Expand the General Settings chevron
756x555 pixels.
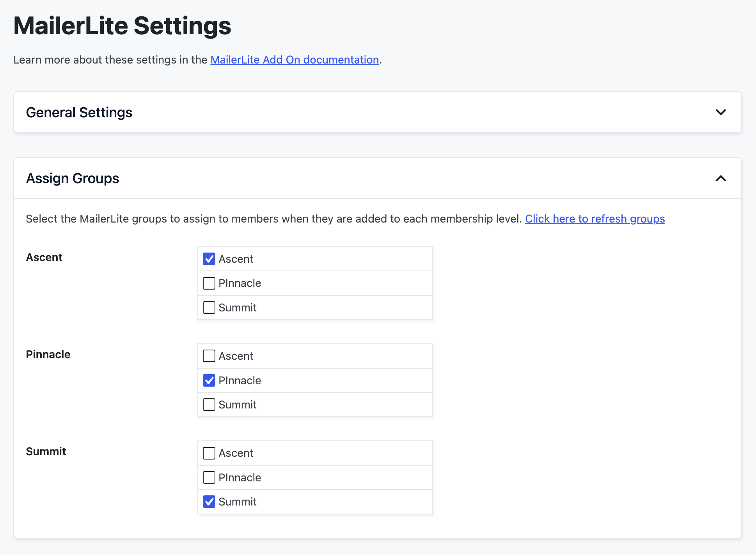tap(721, 112)
